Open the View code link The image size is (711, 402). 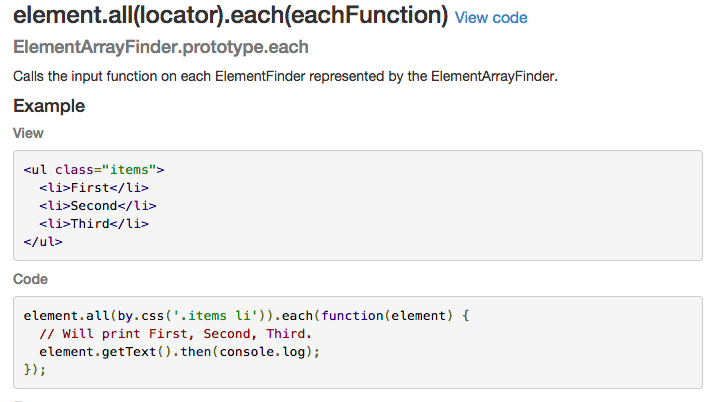[491, 18]
